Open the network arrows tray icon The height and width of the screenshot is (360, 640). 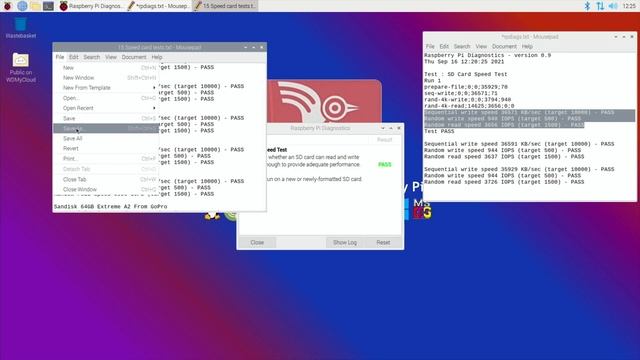pos(600,6)
